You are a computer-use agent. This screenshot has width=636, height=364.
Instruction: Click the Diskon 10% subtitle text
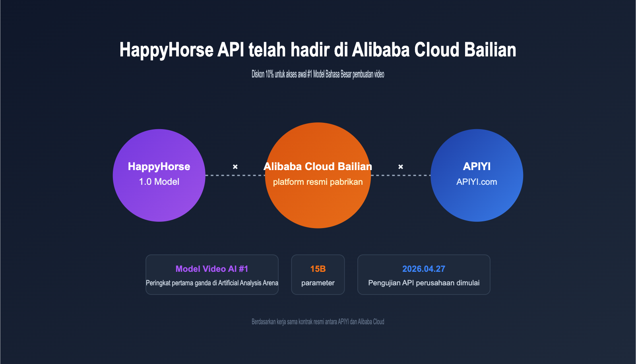318,74
